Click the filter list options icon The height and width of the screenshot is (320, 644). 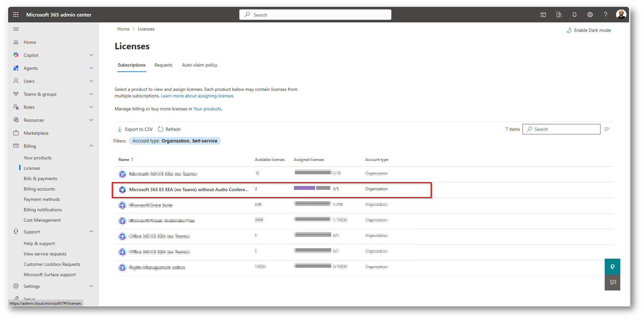[607, 129]
